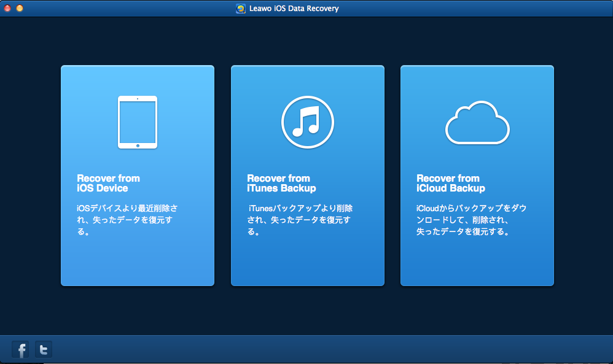Click the iTunes music note icon
Screen dimensions: 613x364
pos(307,122)
